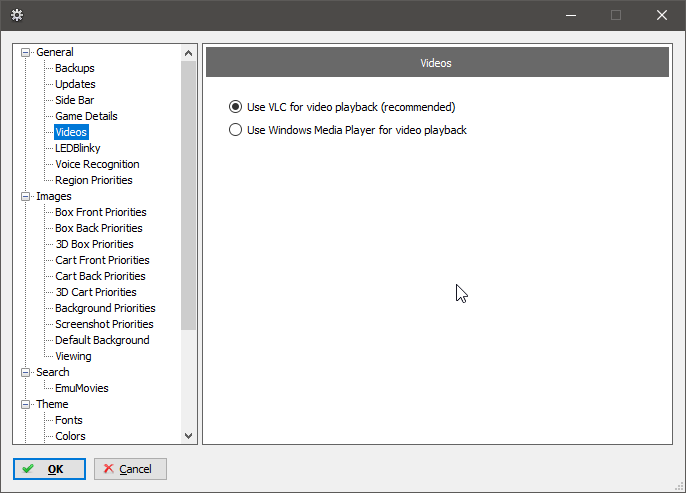Choose Windows Media Player playback option
The width and height of the screenshot is (686, 493).
pyautogui.click(x=236, y=130)
